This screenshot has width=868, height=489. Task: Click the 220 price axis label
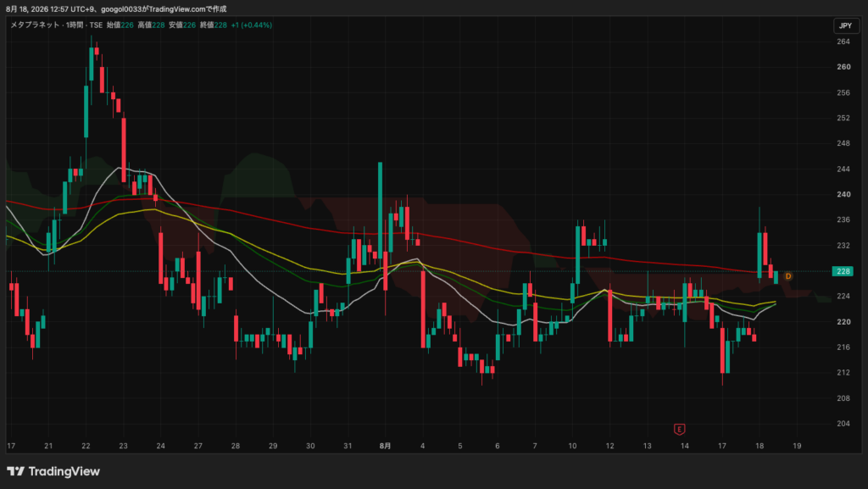pos(843,321)
